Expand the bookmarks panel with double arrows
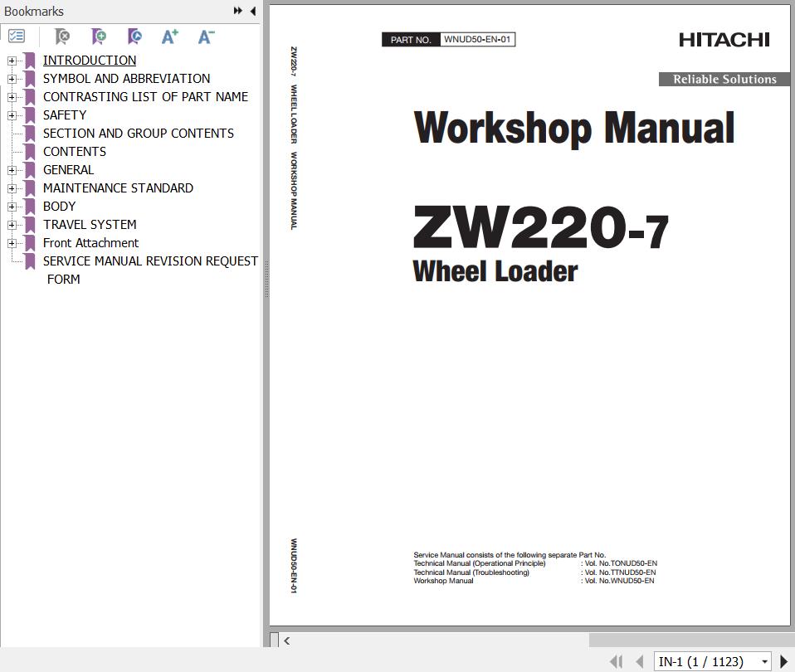 point(237,11)
